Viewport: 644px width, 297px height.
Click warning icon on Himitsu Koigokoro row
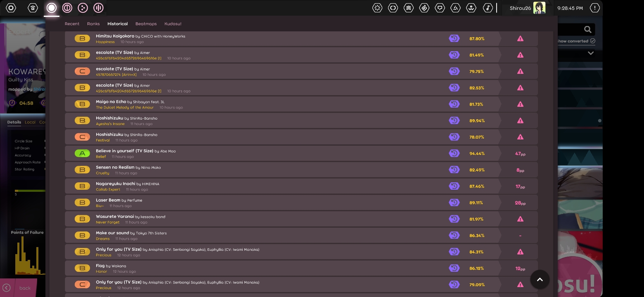[x=520, y=38]
